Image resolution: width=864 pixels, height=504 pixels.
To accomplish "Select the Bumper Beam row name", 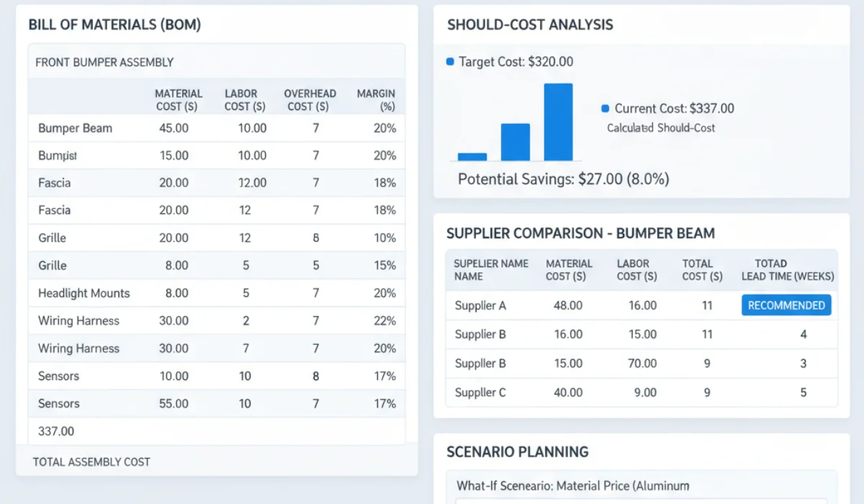I will coord(75,128).
